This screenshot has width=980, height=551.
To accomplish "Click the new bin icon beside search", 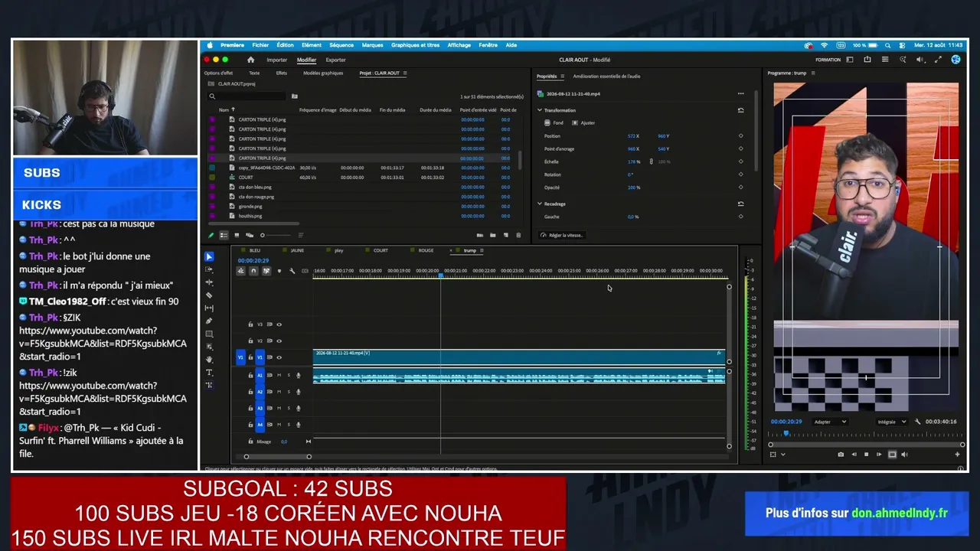I will coord(294,96).
